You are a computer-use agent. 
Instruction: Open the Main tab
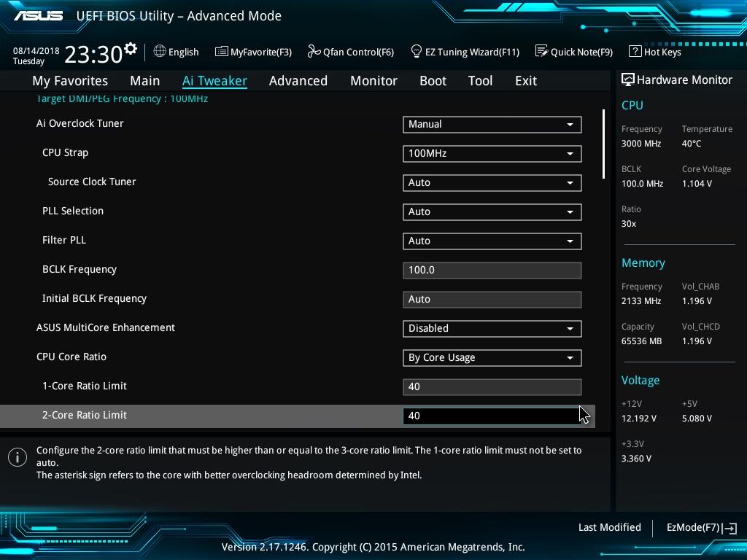coord(145,81)
